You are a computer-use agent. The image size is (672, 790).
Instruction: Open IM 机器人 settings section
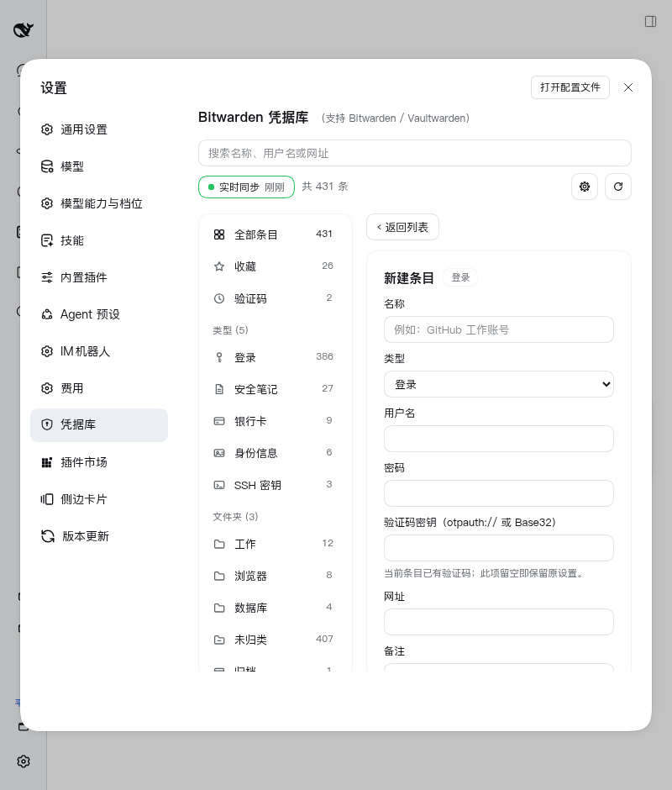(x=99, y=351)
